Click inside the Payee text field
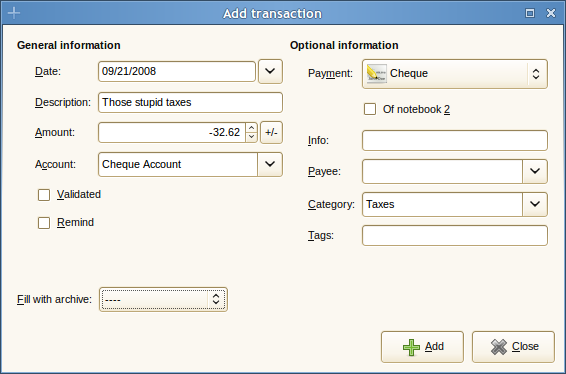The height and width of the screenshot is (374, 566). click(x=443, y=171)
